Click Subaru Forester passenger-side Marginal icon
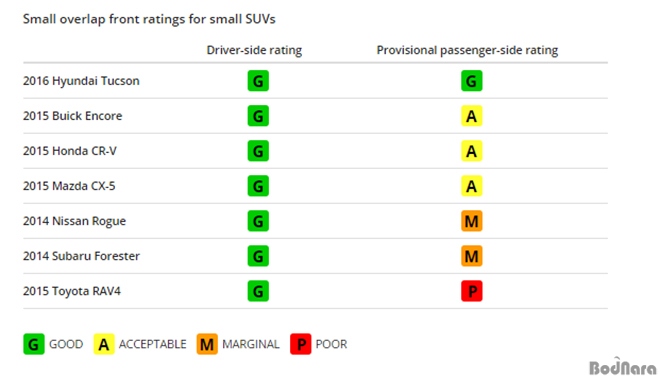Image resolution: width=660 pixels, height=378 pixels. 471,256
